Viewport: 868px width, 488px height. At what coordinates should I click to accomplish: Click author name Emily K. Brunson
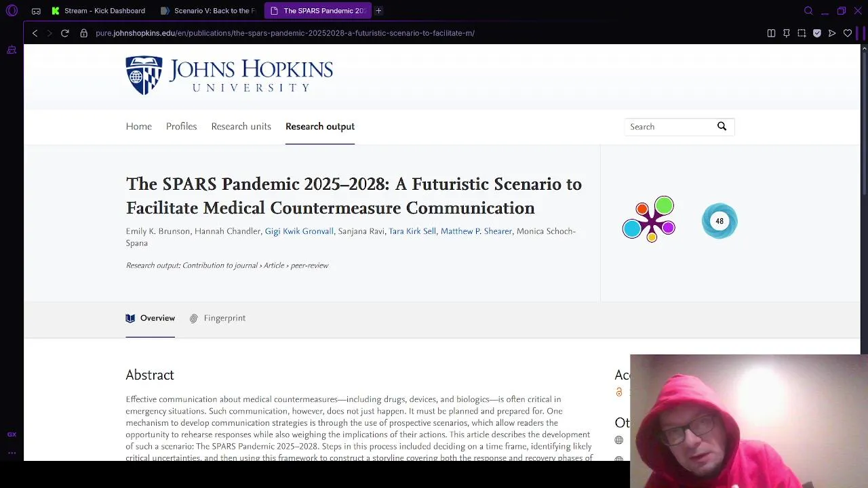click(x=158, y=231)
